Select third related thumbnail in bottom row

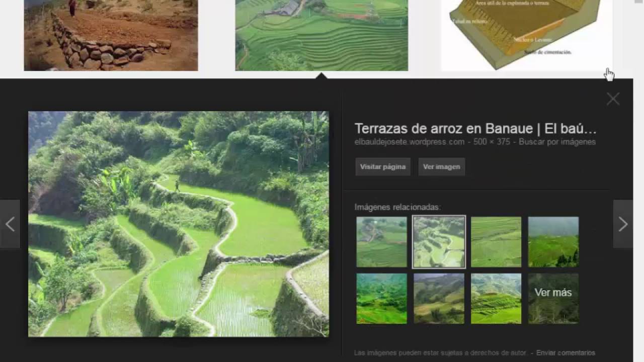point(496,299)
